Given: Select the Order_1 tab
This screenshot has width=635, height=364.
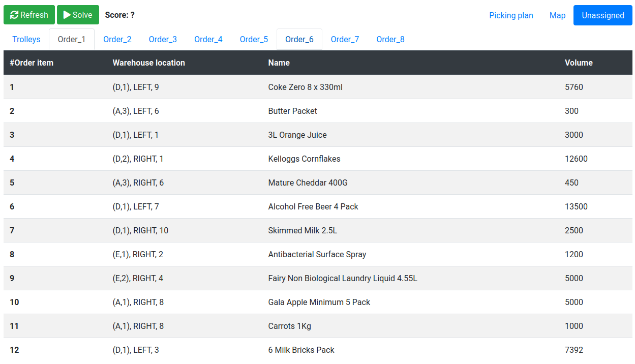Looking at the screenshot, I should tap(72, 39).
